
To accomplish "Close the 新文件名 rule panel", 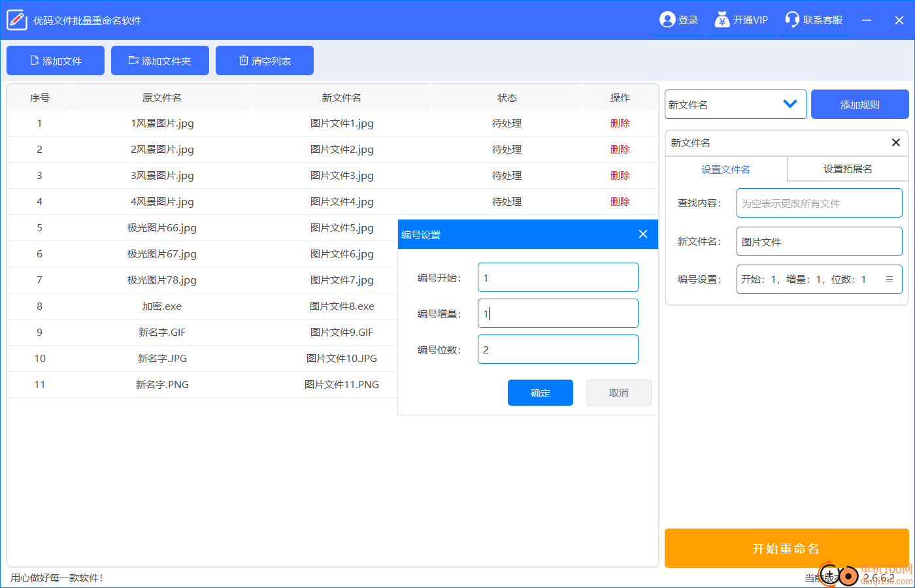I will 896,142.
